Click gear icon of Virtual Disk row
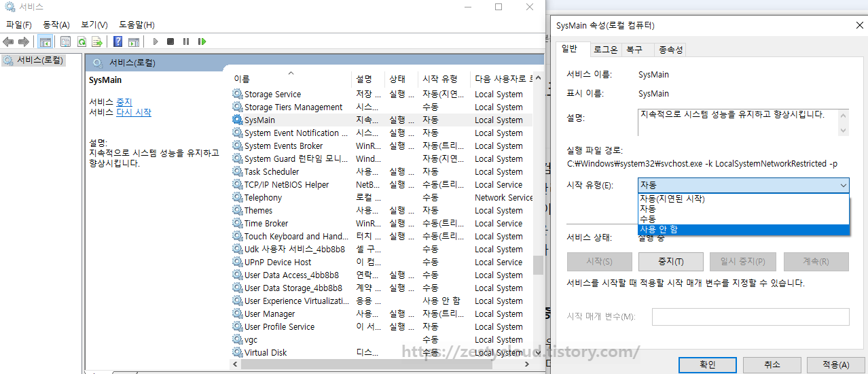This screenshot has width=868, height=374. tap(237, 352)
